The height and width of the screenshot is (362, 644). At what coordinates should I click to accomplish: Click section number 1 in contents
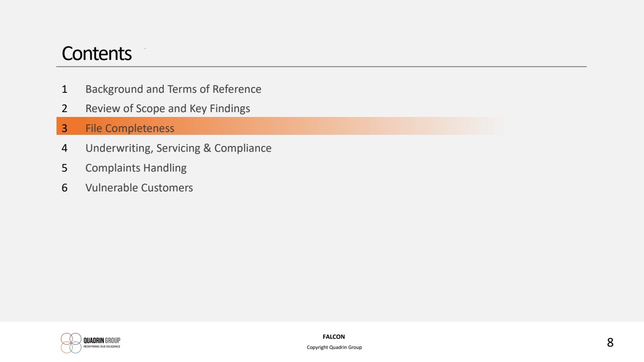[x=64, y=89]
